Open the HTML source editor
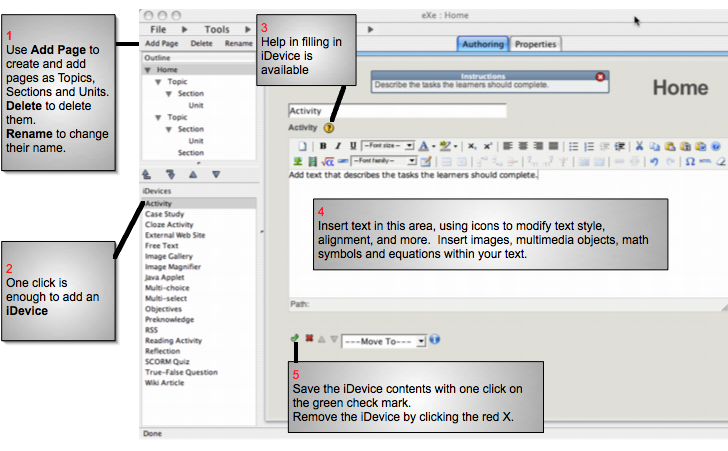728x451 pixels. pyautogui.click(x=705, y=161)
